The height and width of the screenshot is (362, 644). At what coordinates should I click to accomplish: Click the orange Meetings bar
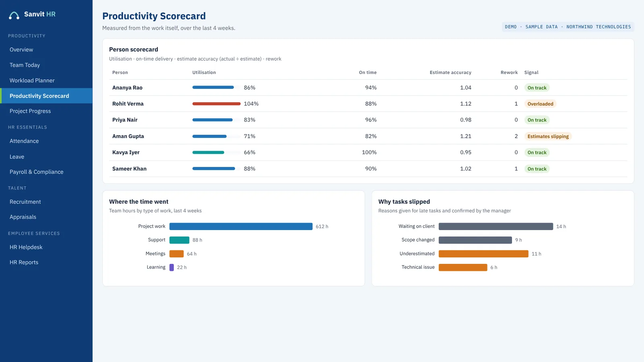point(176,254)
